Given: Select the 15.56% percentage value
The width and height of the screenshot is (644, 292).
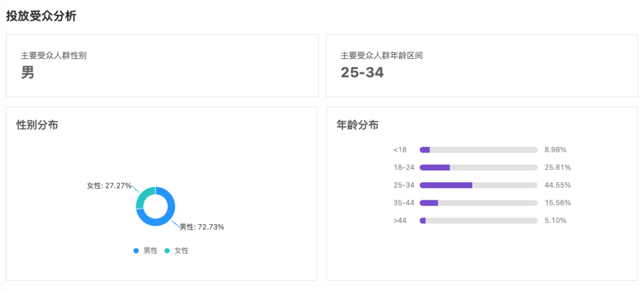Looking at the screenshot, I should [558, 203].
